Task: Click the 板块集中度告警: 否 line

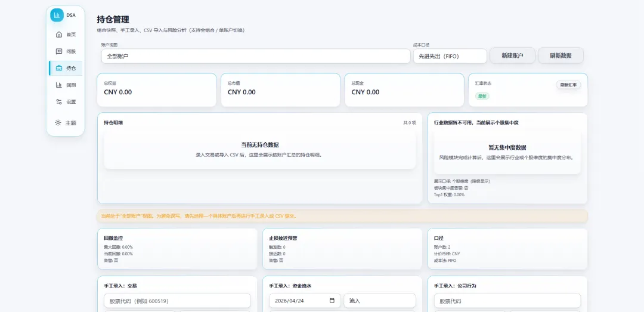Action: point(451,188)
